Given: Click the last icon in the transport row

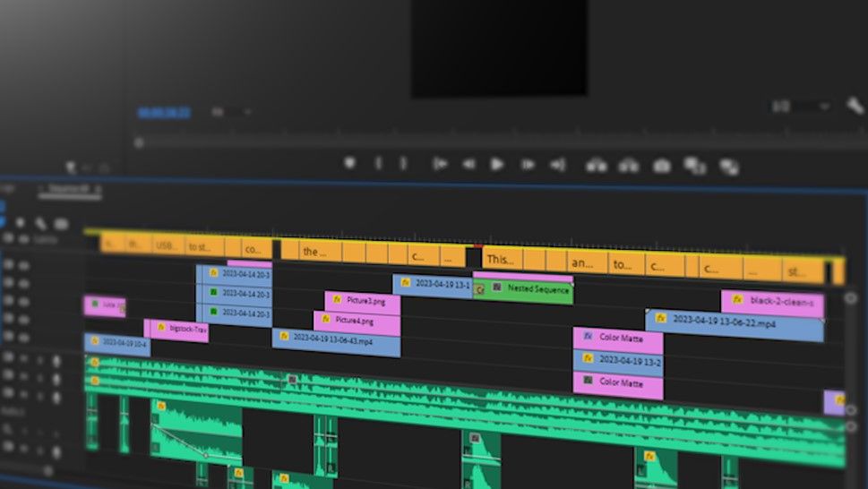Looking at the screenshot, I should click(729, 167).
